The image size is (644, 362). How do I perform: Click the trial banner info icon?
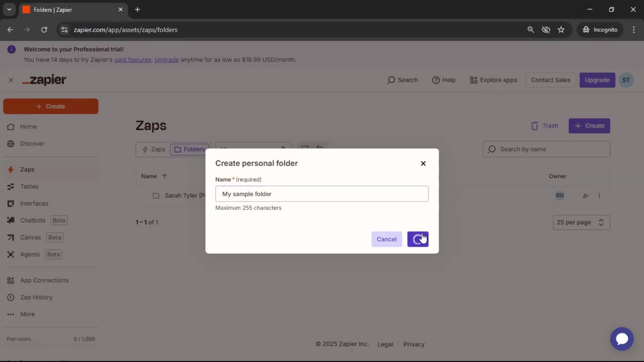[x=11, y=50]
